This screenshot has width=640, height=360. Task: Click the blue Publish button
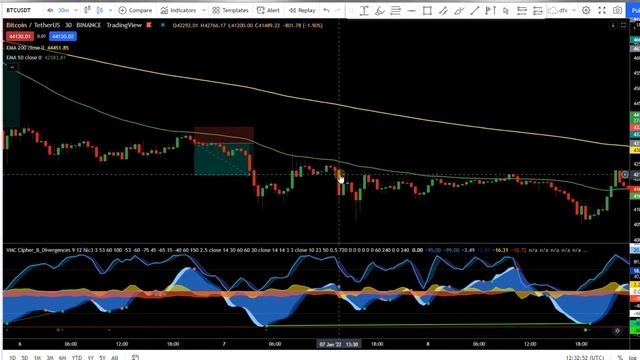[x=633, y=10]
